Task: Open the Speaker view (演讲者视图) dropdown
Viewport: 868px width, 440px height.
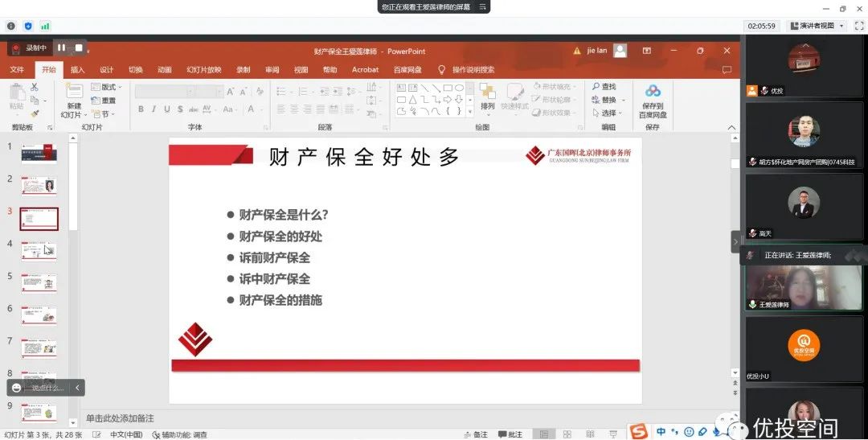Action: 817,26
